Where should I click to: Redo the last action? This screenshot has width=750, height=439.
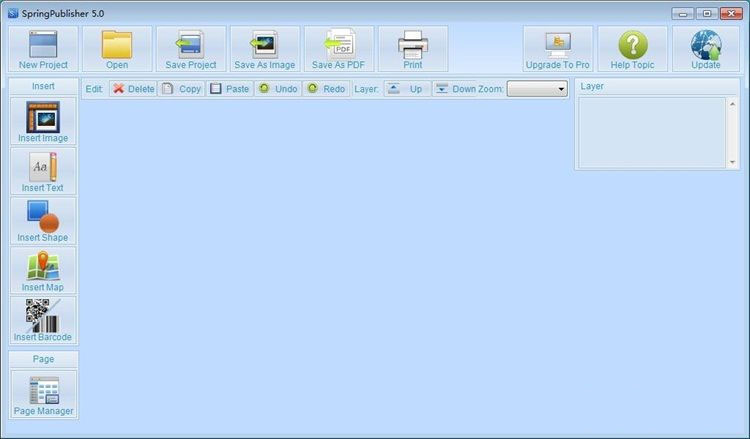[x=326, y=89]
